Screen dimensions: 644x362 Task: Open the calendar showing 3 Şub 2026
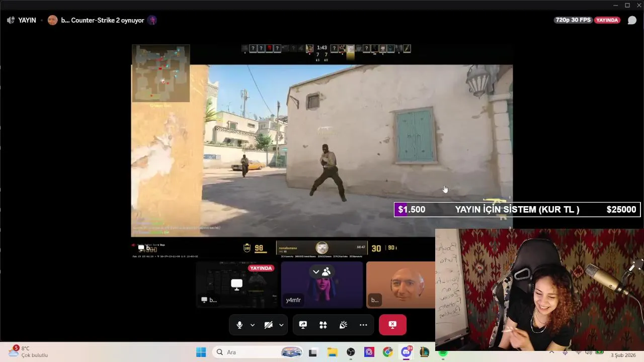(x=624, y=355)
